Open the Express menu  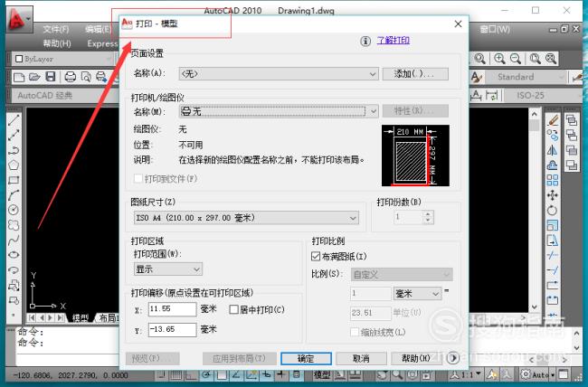pos(102,43)
